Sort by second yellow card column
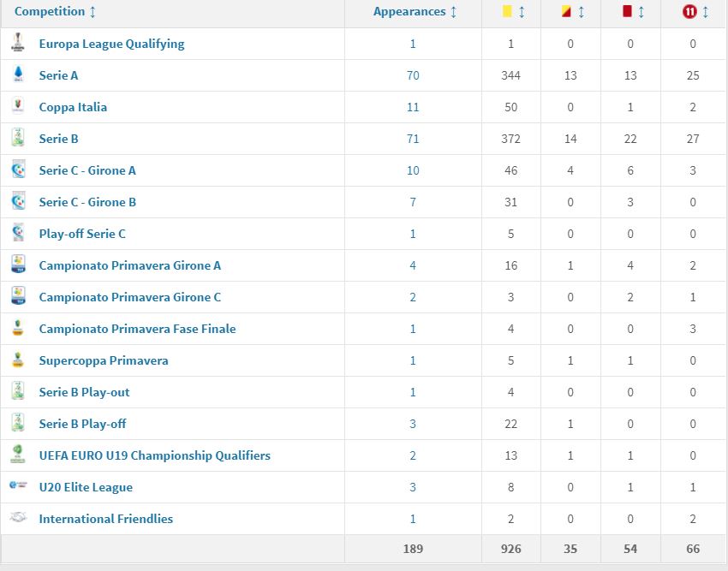This screenshot has height=571, width=728. pos(574,12)
